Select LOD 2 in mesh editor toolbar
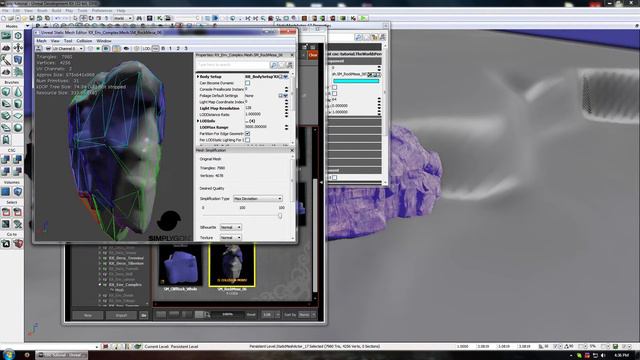Image resolution: width=640 pixels, height=360 pixels. [x=178, y=49]
